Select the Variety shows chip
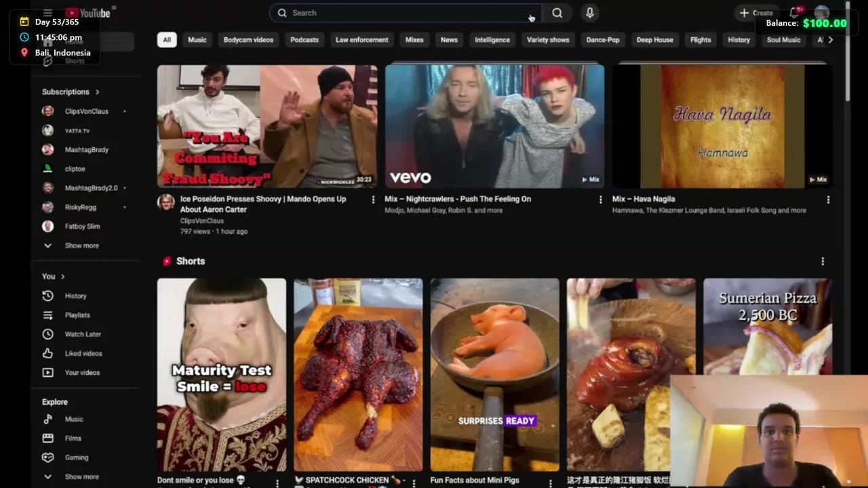 [548, 40]
